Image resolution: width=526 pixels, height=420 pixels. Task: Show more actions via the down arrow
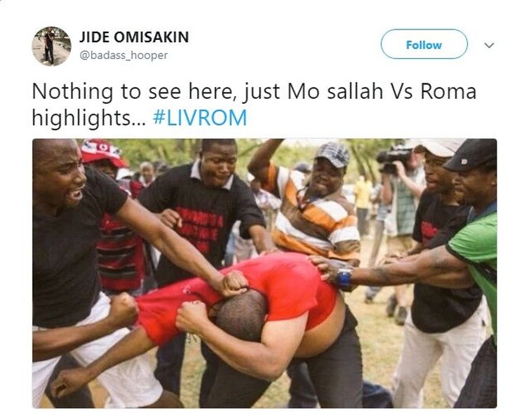point(490,45)
